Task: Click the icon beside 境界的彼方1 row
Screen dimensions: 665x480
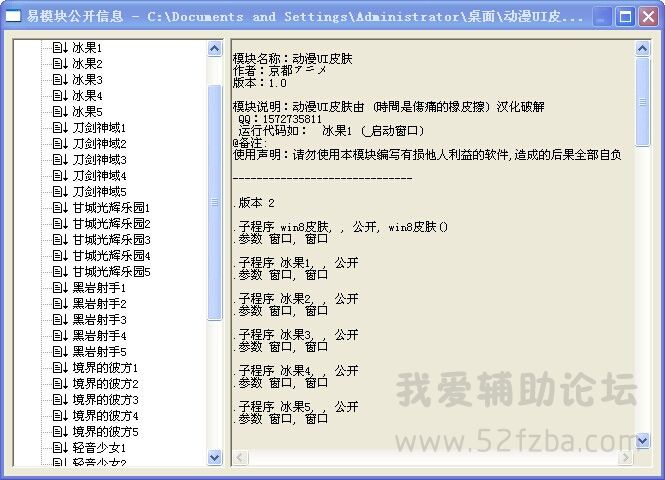Action: (60, 368)
